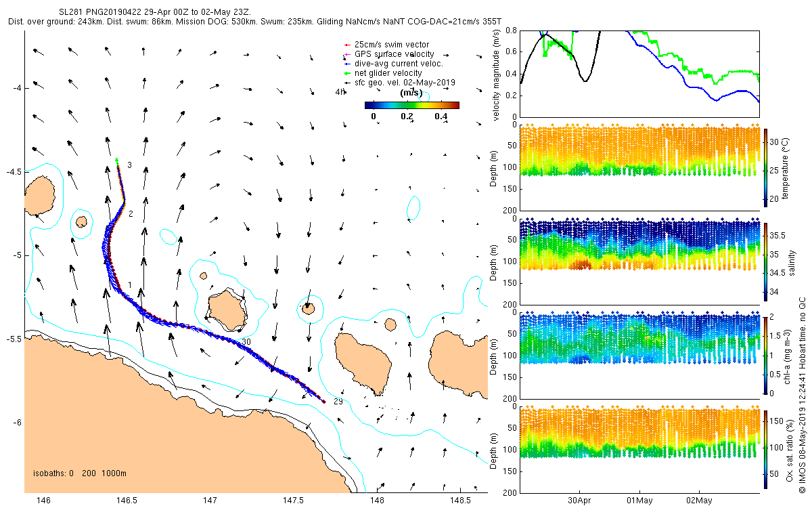
Task: Click the 146.5 longitude tick label
Action: (x=127, y=501)
